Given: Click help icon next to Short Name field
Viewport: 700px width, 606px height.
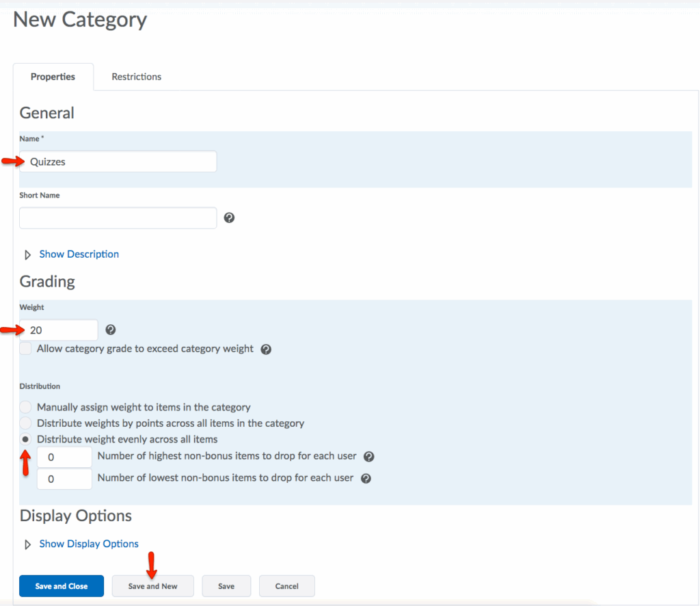Looking at the screenshot, I should pyautogui.click(x=230, y=218).
